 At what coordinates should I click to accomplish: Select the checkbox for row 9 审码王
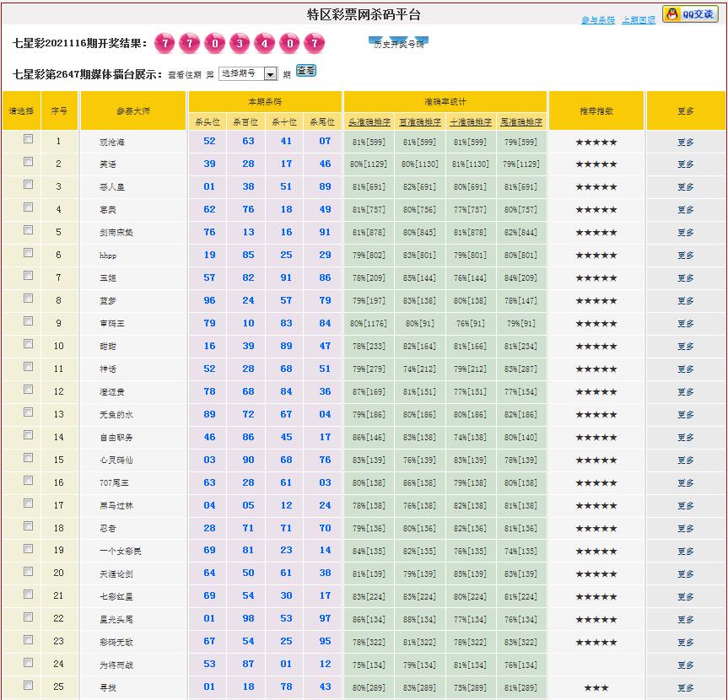coord(28,321)
